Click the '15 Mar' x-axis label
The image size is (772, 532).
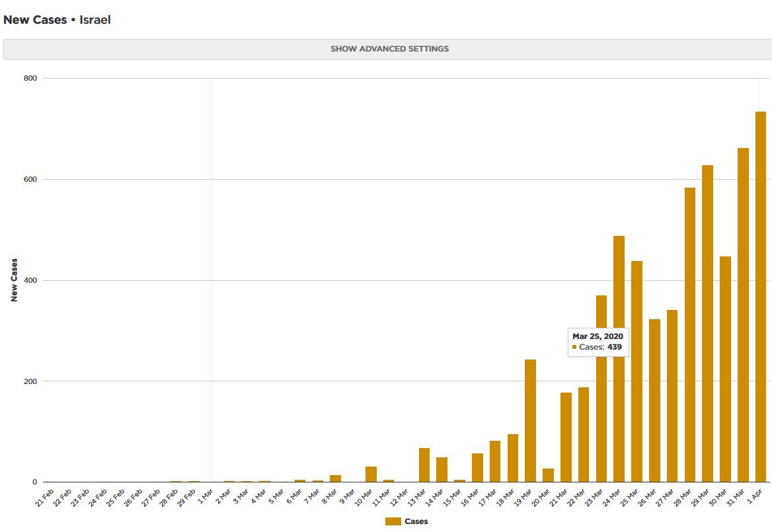tap(452, 498)
